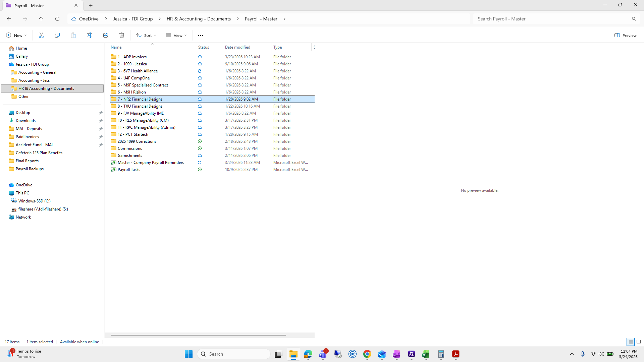644x362 pixels.
Task: Open Excel from the taskbar
Action: tap(426, 354)
